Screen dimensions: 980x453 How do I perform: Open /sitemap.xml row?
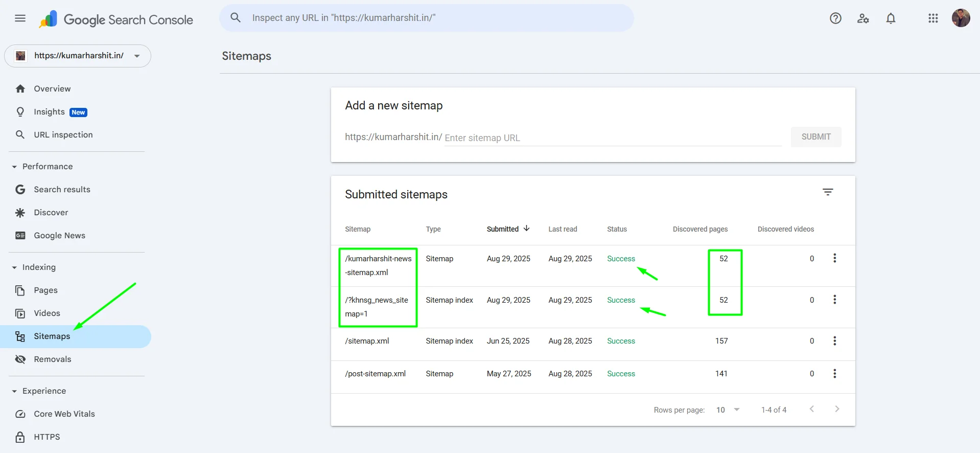click(593, 344)
